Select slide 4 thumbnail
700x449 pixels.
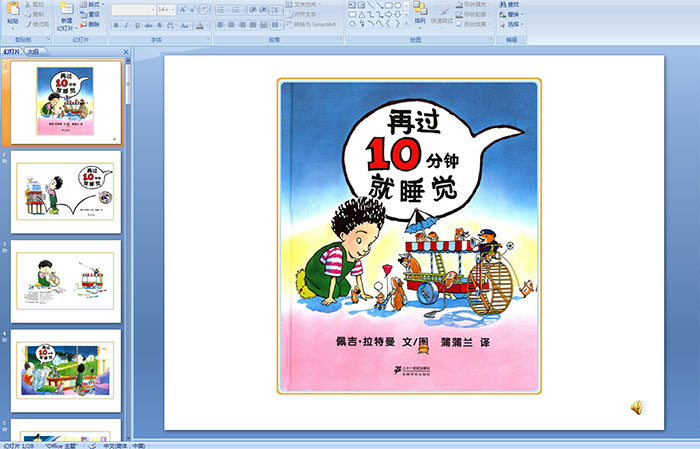pos(66,371)
